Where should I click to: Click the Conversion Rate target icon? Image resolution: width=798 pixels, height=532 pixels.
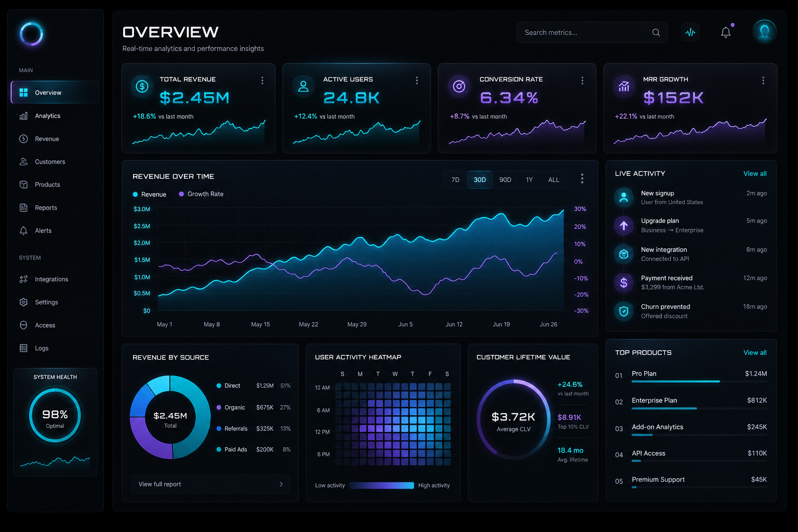[x=459, y=86]
